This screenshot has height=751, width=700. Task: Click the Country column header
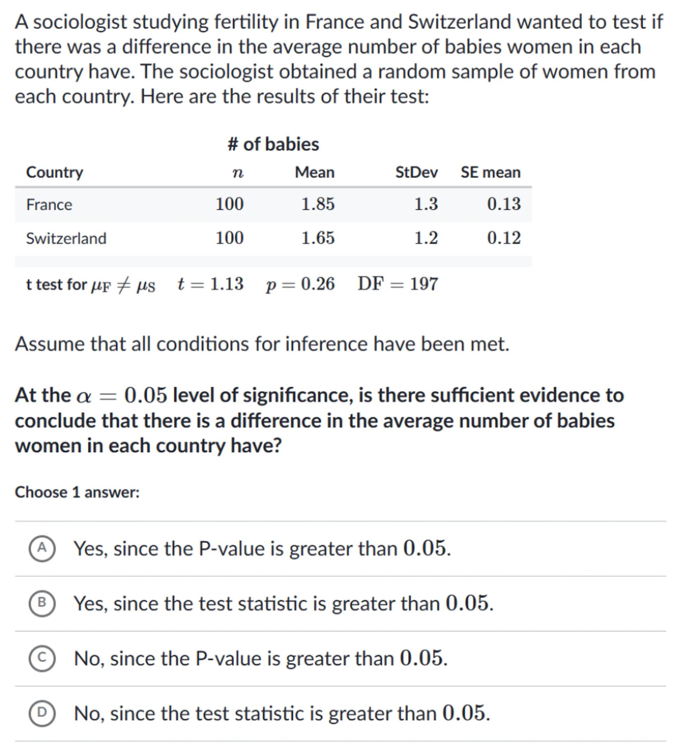click(54, 172)
